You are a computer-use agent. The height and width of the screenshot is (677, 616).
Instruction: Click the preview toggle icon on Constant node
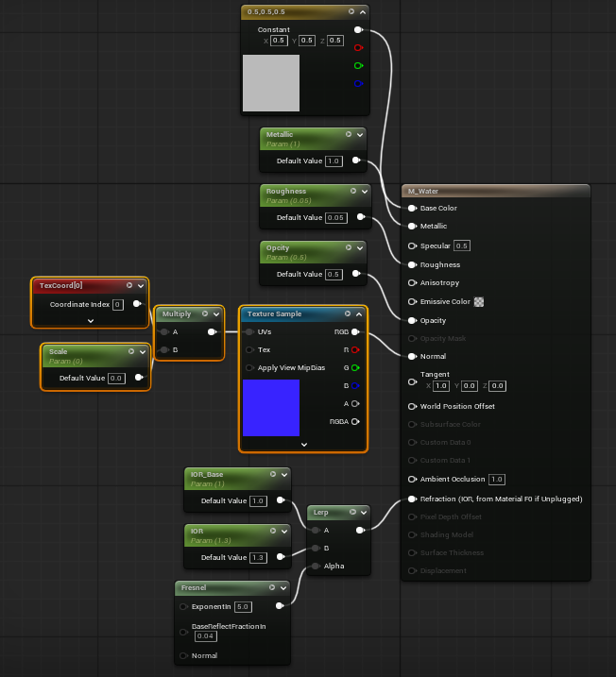click(x=351, y=11)
